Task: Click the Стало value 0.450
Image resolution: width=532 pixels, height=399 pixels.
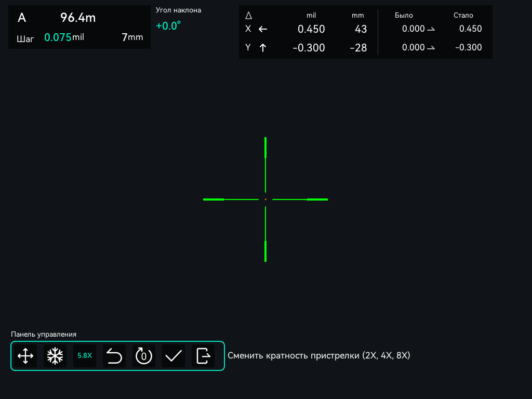Action: (471, 29)
